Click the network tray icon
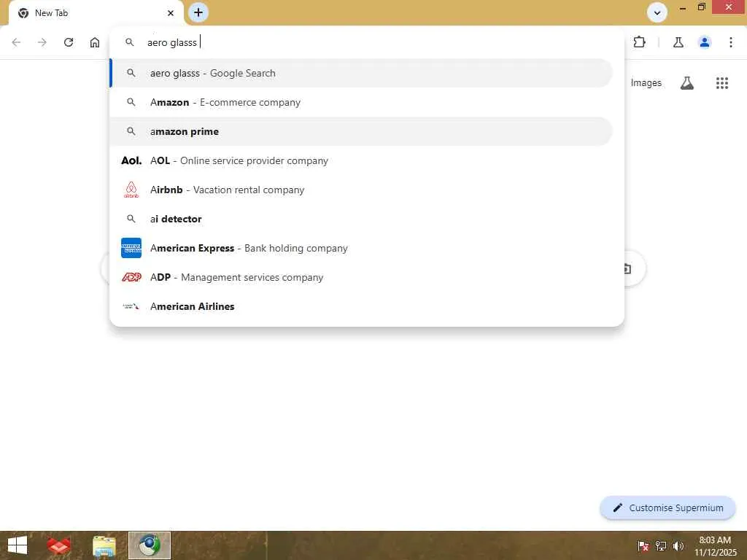 661,545
